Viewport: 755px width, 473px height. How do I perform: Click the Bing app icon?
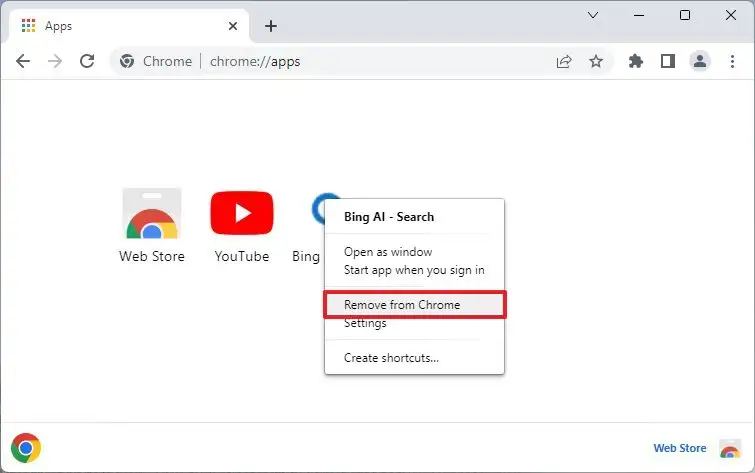click(318, 209)
